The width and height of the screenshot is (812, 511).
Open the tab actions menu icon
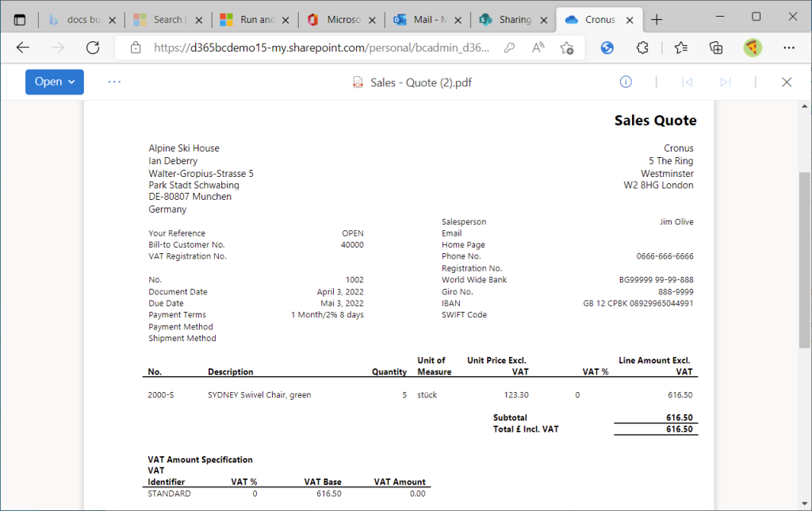20,20
